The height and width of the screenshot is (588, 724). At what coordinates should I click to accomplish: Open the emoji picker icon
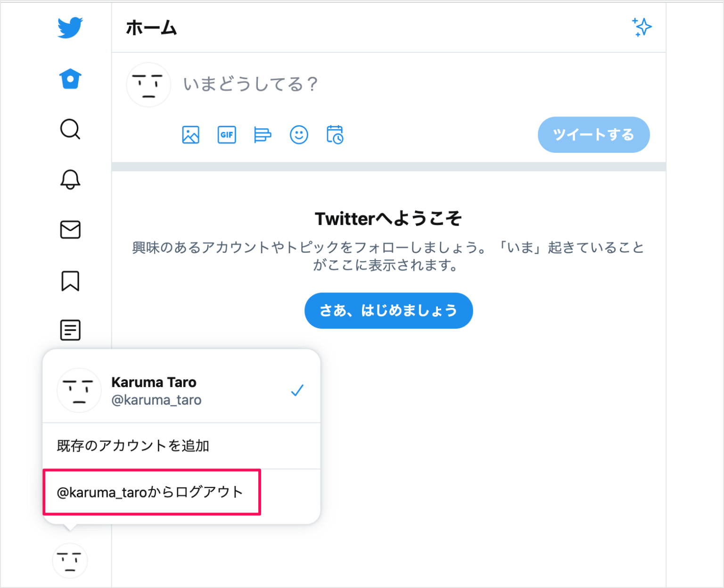click(299, 135)
